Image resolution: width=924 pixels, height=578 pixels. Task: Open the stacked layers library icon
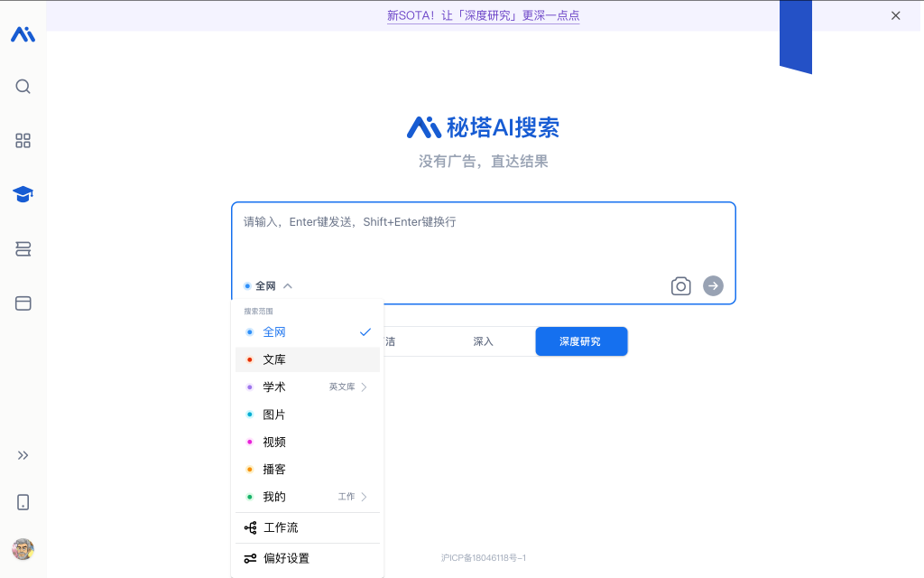coord(23,249)
